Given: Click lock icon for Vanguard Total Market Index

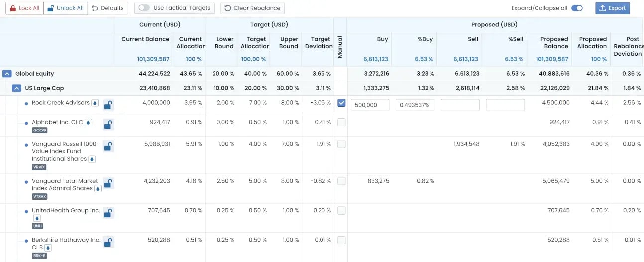Looking at the screenshot, I should [x=108, y=183].
